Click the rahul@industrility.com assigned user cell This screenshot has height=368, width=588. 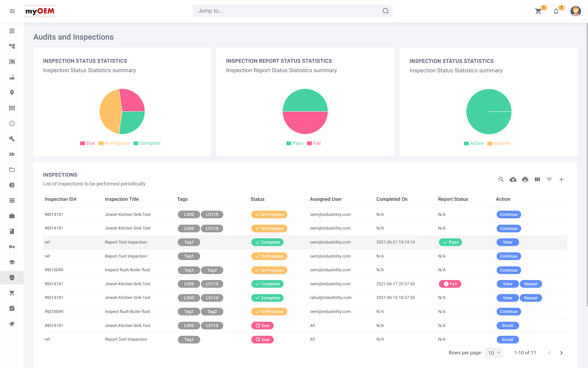point(330,298)
